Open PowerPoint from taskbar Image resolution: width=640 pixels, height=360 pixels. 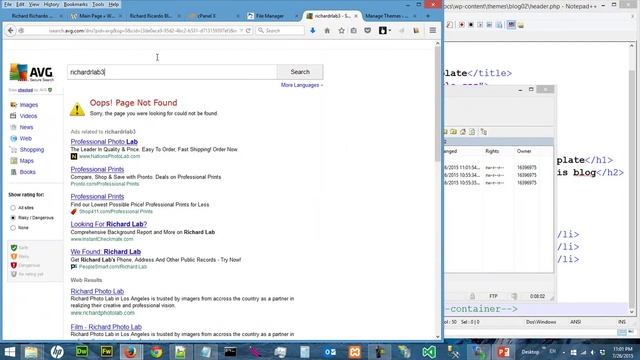(503, 352)
